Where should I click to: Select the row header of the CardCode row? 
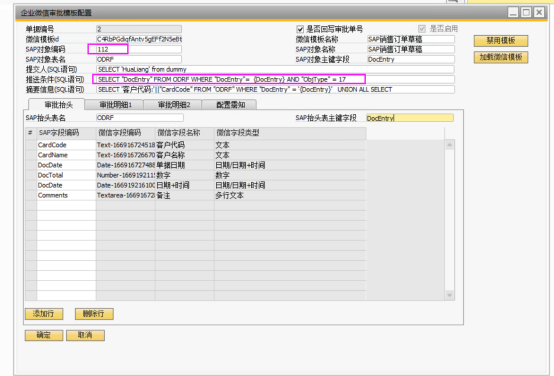[31, 145]
